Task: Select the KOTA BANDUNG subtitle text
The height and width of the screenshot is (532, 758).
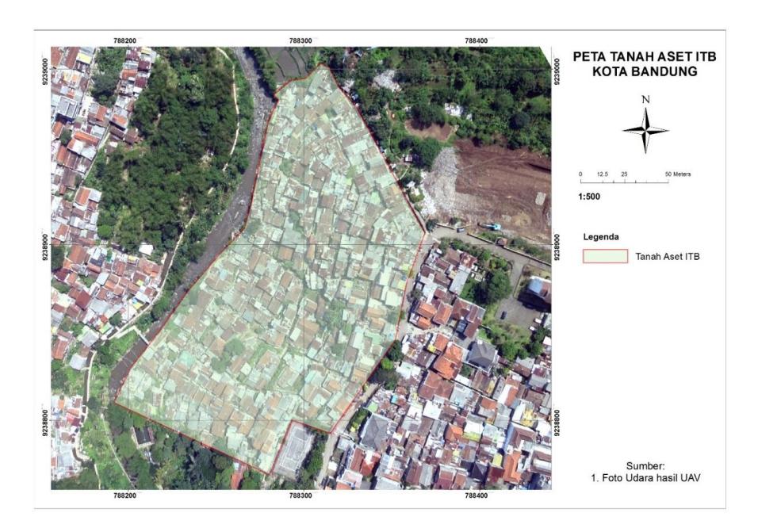Action: point(645,71)
